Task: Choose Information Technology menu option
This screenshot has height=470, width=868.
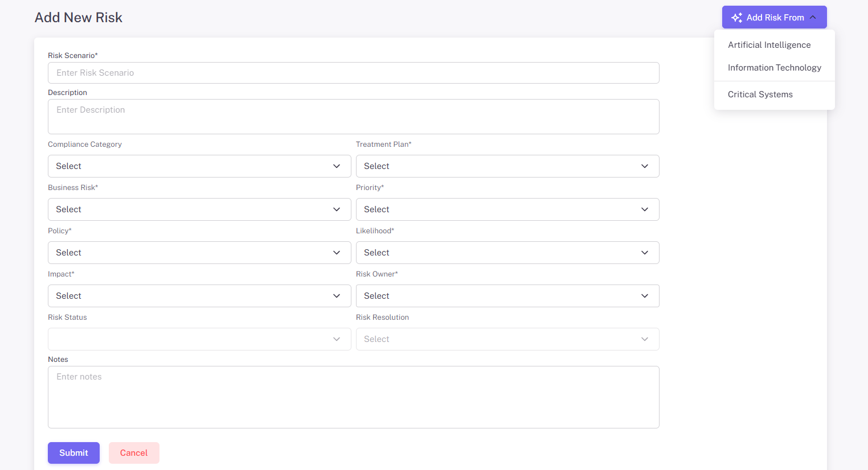Action: coord(774,68)
